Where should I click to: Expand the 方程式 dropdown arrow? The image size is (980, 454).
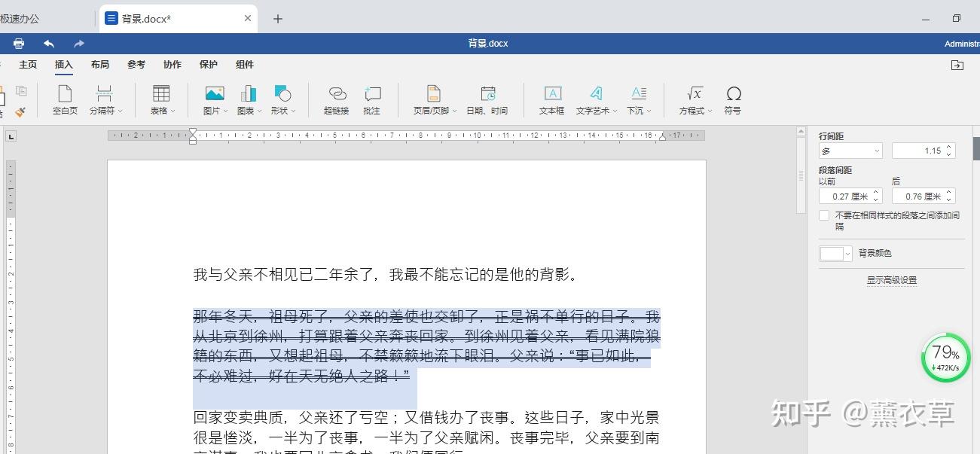pos(710,111)
